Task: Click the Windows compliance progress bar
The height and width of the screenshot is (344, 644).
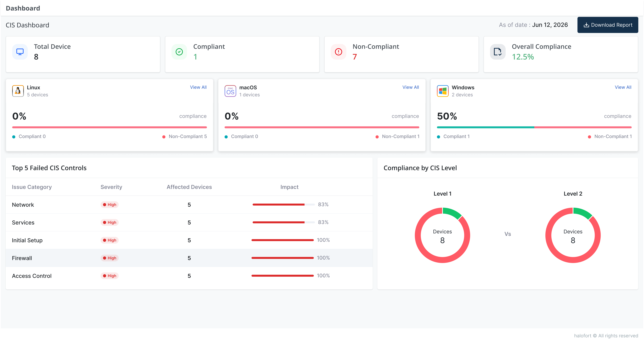Action: point(534,127)
